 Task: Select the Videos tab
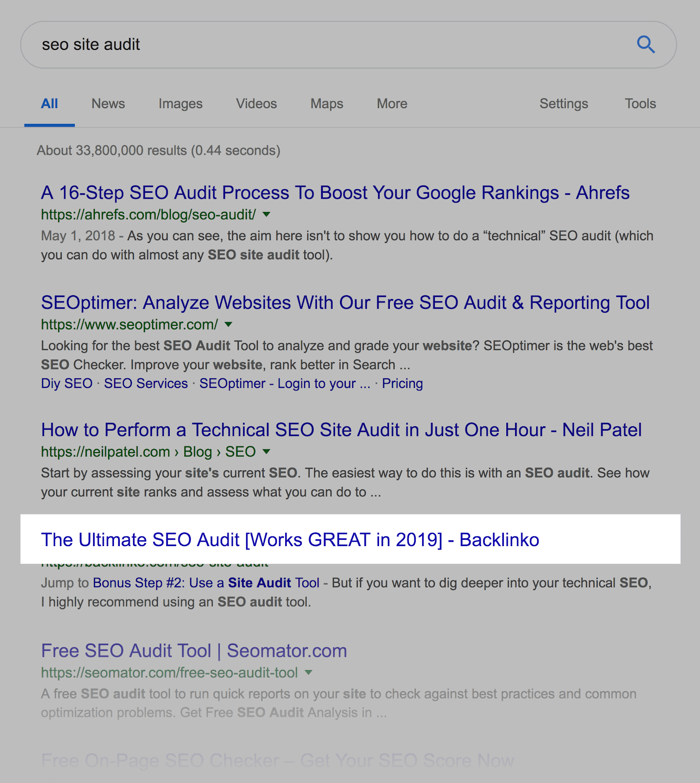tap(256, 104)
